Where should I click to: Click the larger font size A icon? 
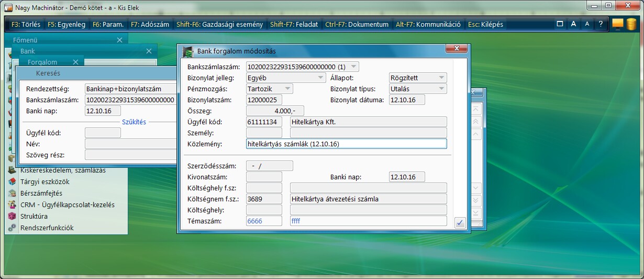573,24
